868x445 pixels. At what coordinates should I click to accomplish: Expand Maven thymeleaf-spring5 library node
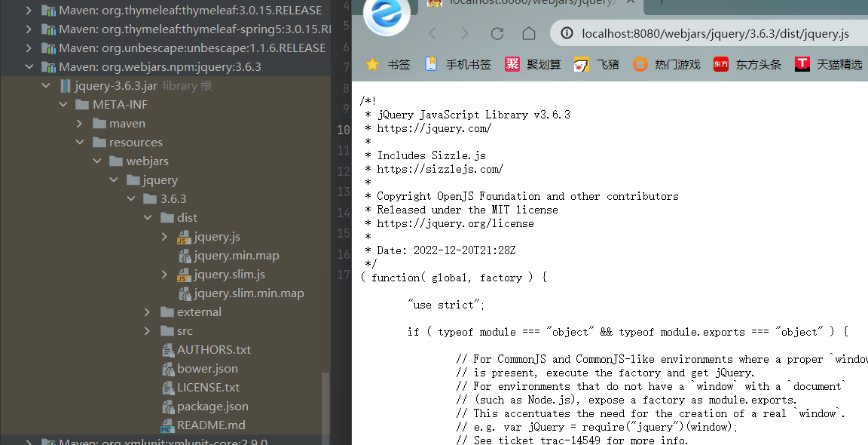click(x=29, y=29)
